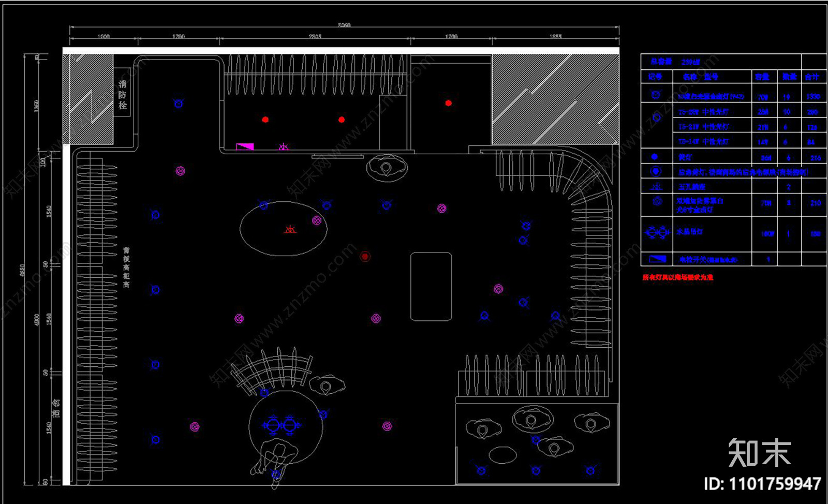Image resolution: width=828 pixels, height=504 pixels.
Task: Click the 1855 dimension text
Action: [555, 37]
